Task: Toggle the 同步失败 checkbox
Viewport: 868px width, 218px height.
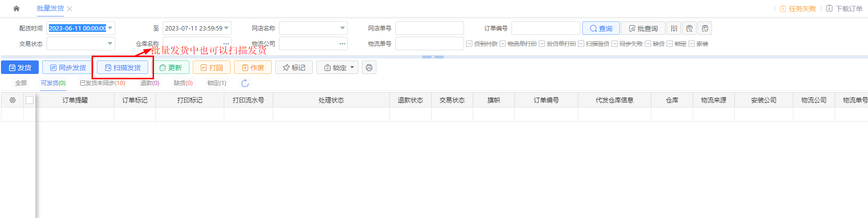Action: tap(615, 44)
